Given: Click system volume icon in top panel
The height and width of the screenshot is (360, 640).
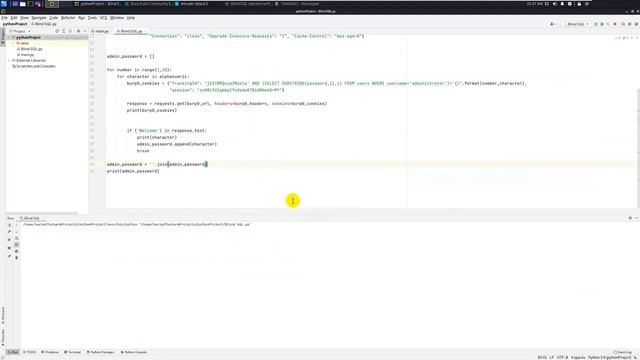Looking at the screenshot, I should pos(555,4).
